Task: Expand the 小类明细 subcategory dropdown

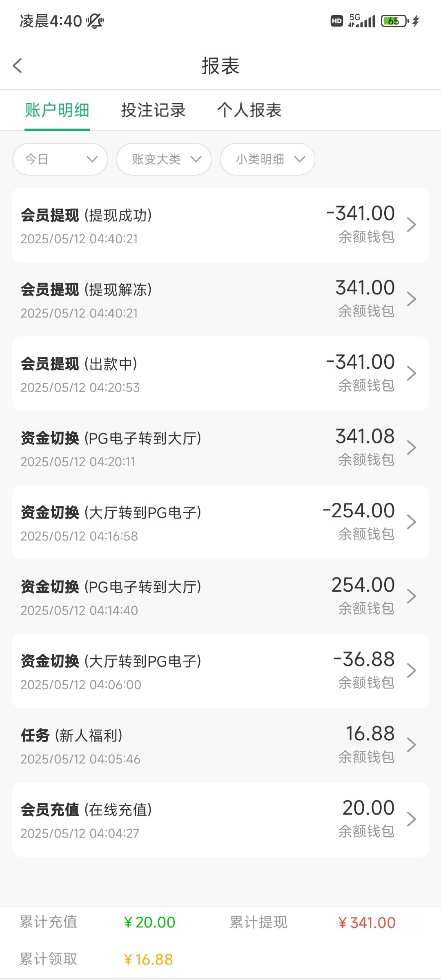Action: coord(267,159)
